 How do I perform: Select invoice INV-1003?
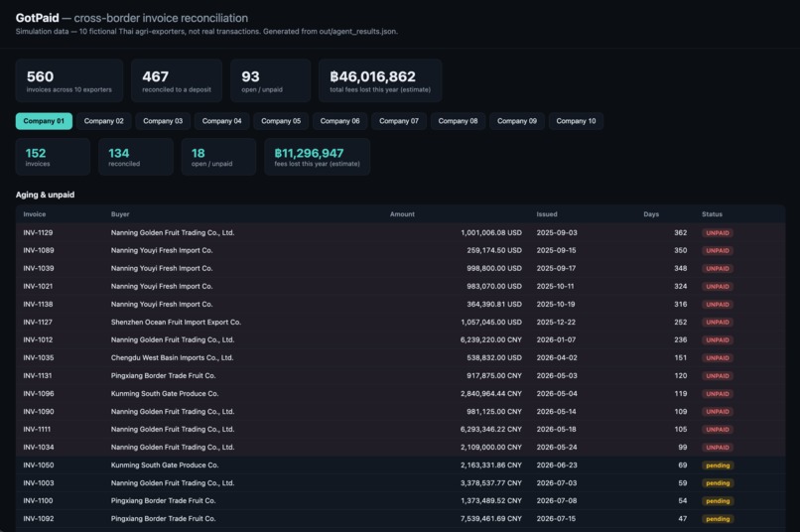tap(400, 483)
